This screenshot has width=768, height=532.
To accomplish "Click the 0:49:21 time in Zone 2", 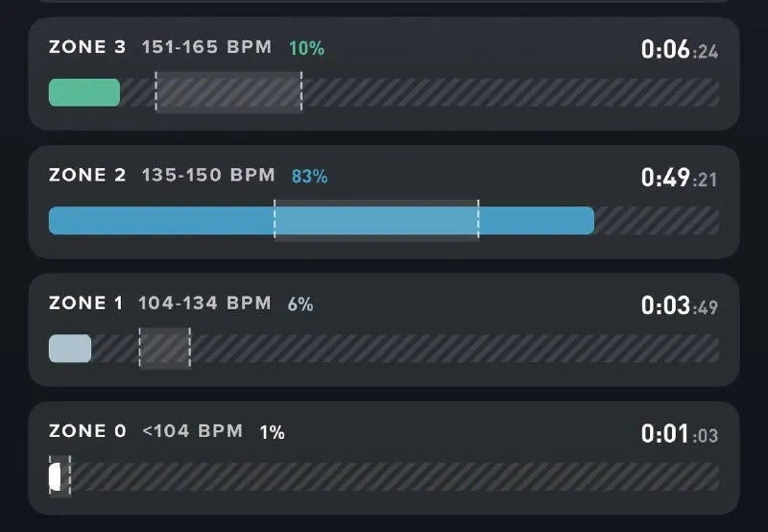I will pos(680,178).
